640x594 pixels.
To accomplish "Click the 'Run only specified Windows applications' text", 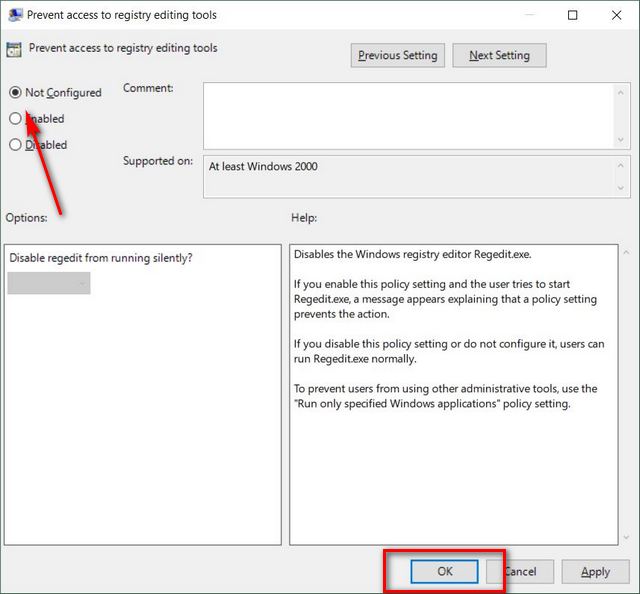I will (x=397, y=404).
